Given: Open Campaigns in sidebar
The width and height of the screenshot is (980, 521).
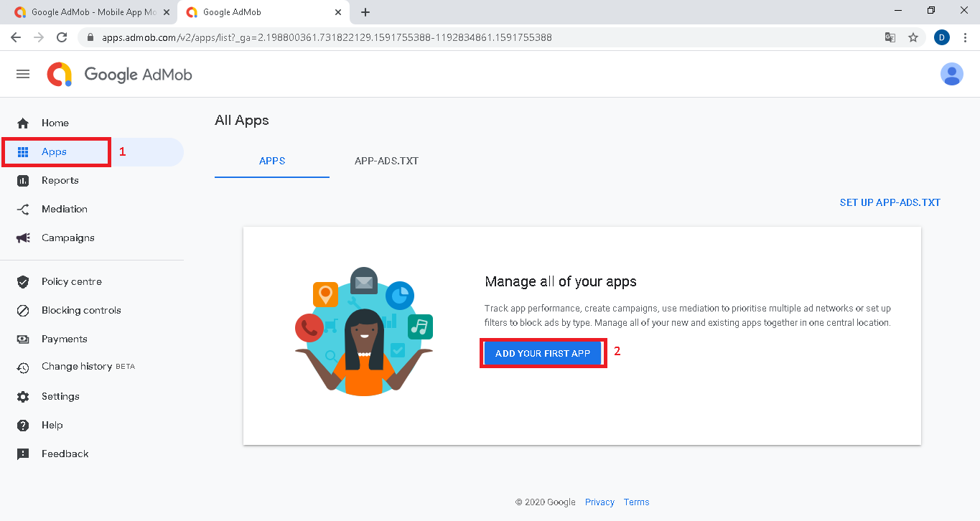Looking at the screenshot, I should pyautogui.click(x=68, y=238).
